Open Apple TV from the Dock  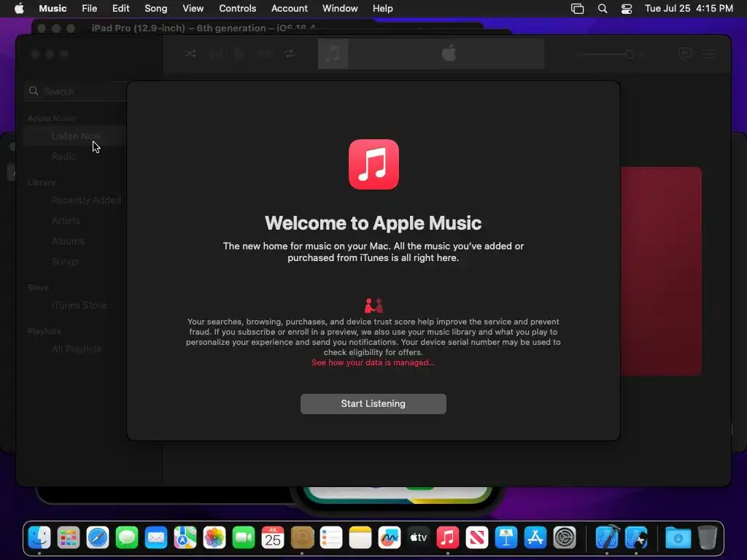(419, 538)
